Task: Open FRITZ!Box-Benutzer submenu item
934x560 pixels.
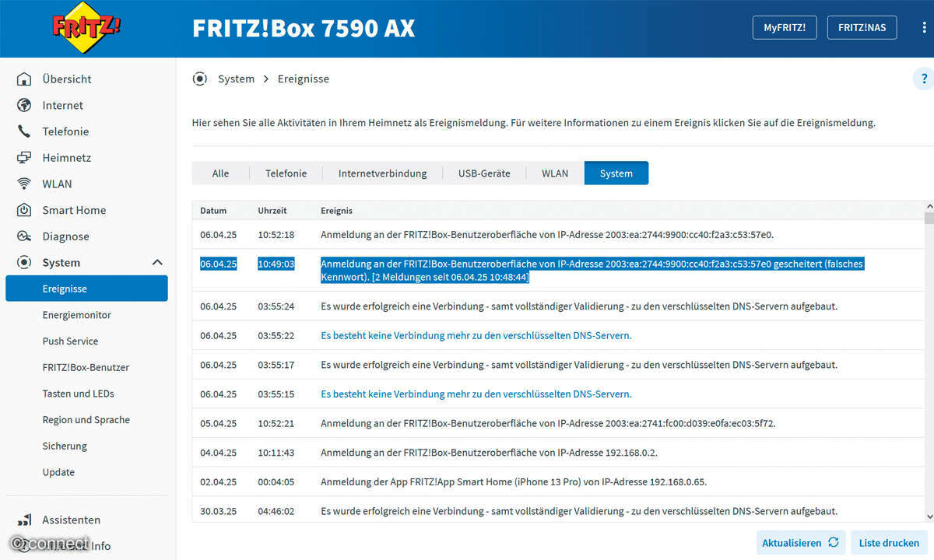Action: click(x=86, y=367)
